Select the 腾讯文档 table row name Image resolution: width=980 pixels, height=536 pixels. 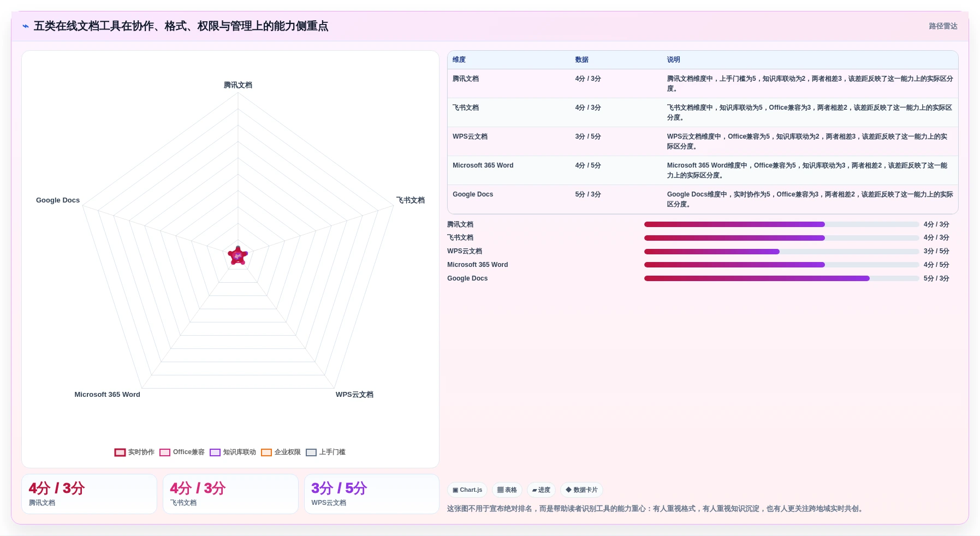[x=466, y=79]
